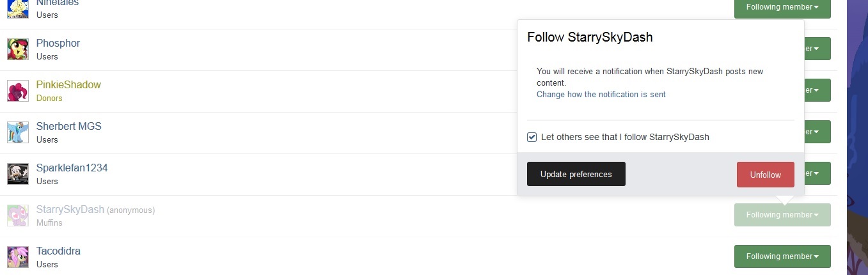This screenshot has height=275, width=868.
Task: Click Phosphor's avatar image
Action: tap(18, 49)
